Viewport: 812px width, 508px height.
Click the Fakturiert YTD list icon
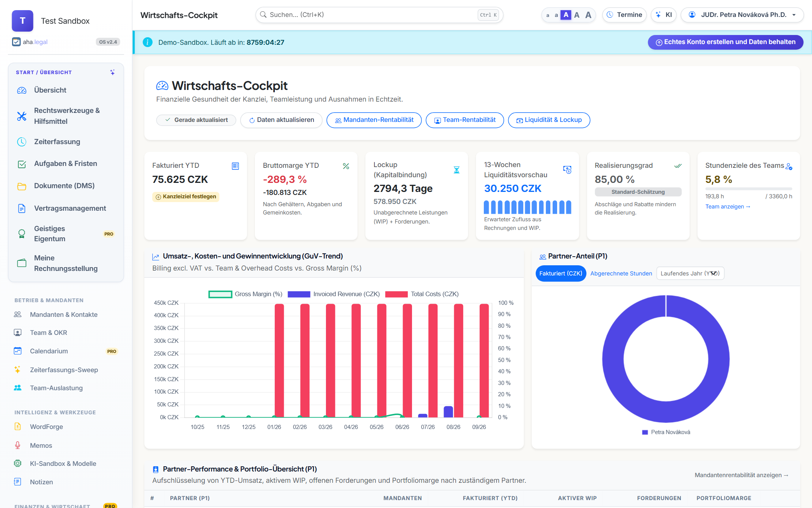pyautogui.click(x=235, y=166)
